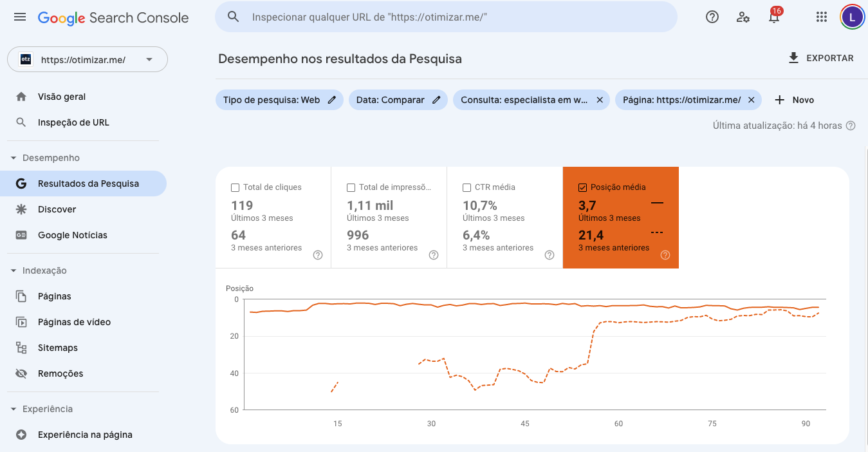Enable the Total de cliques checkbox
The image size is (868, 452).
point(235,187)
